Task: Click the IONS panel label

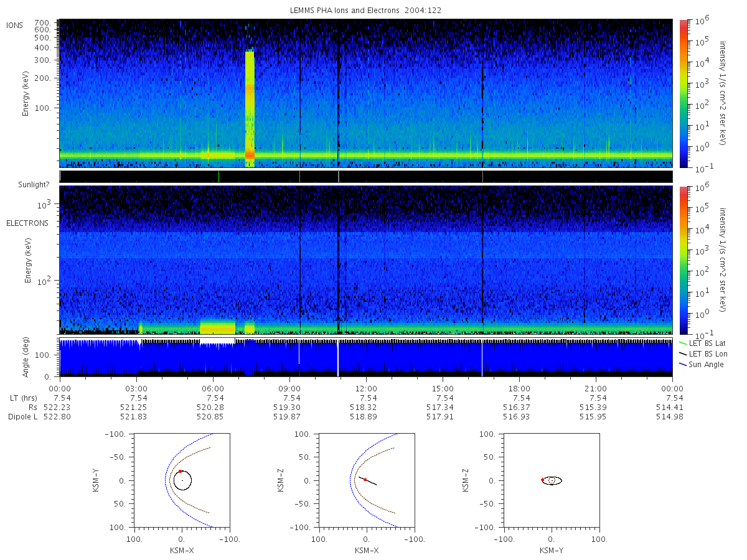Action: click(16, 25)
